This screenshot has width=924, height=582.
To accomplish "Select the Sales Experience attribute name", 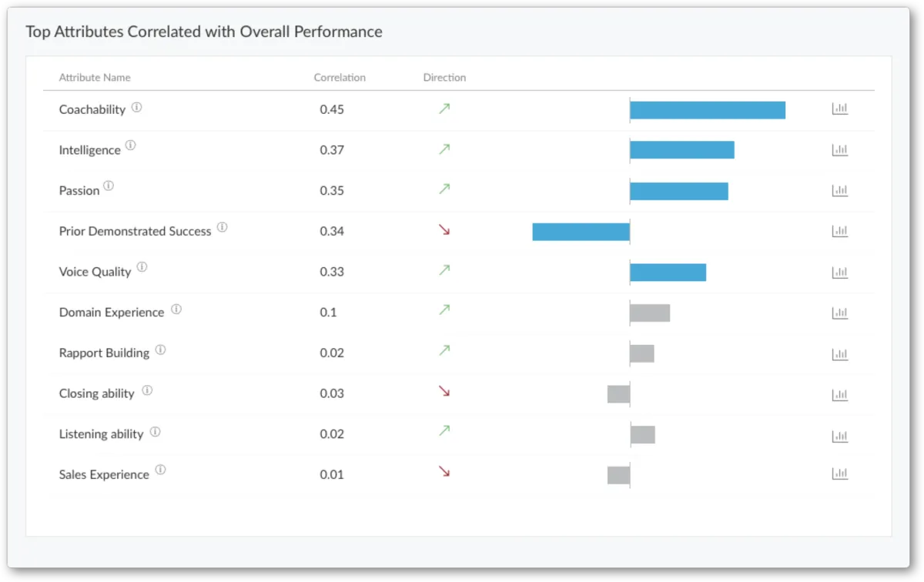I will (104, 475).
